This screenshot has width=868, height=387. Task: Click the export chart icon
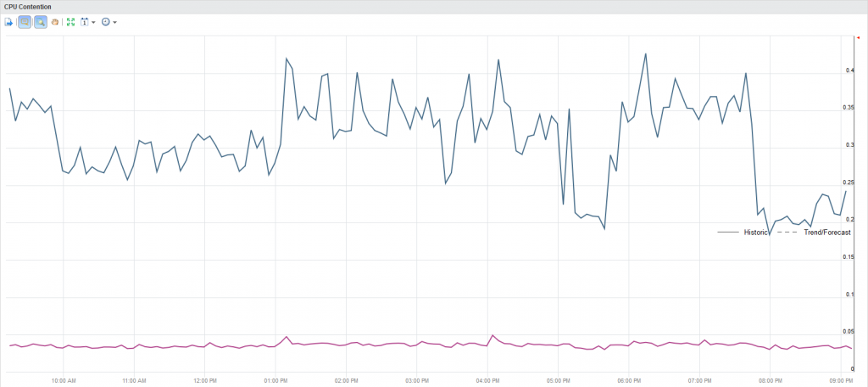9,22
